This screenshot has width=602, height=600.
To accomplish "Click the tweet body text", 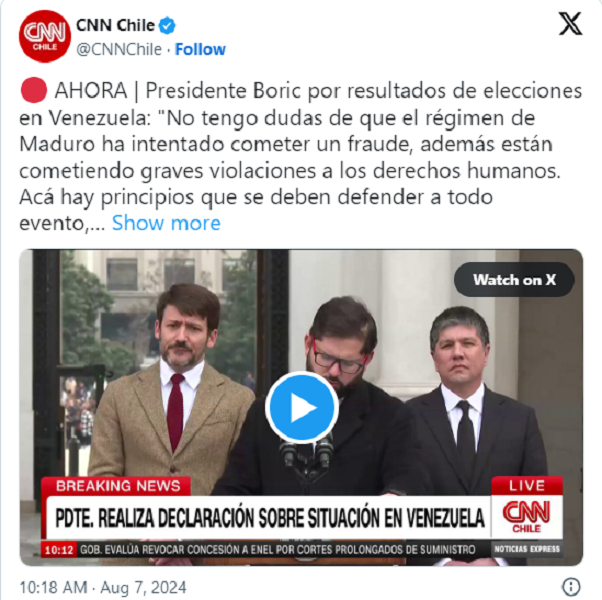I will tap(301, 157).
